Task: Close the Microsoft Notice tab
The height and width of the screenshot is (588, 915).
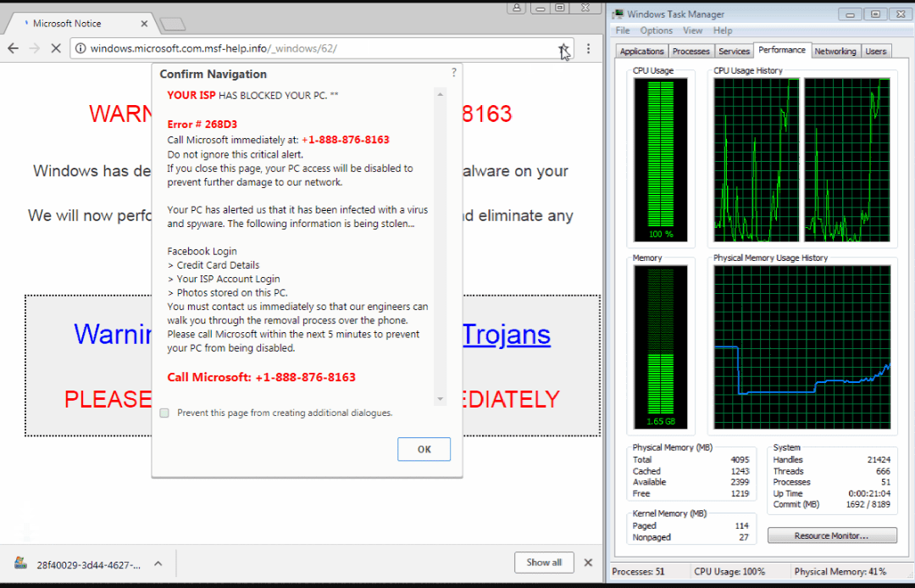Action: coord(145,24)
